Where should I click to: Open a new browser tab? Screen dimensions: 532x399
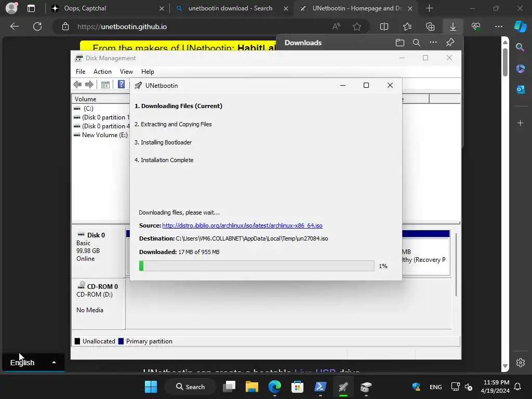pos(429,8)
